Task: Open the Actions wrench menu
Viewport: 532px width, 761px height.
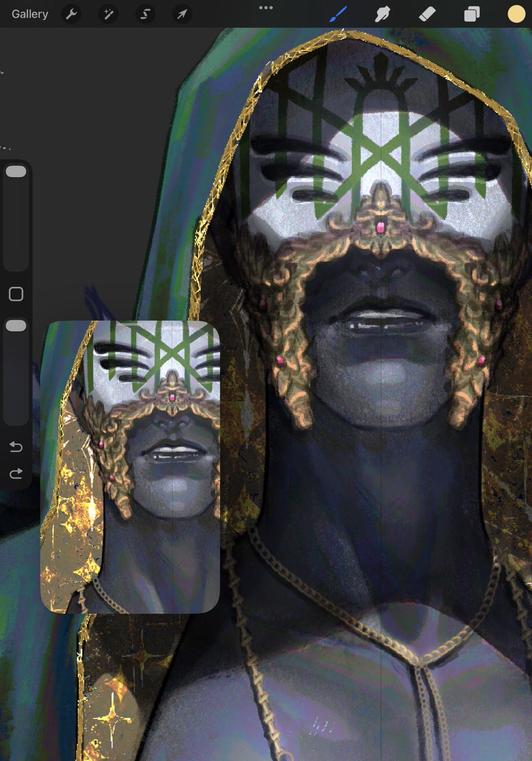Action: click(71, 14)
